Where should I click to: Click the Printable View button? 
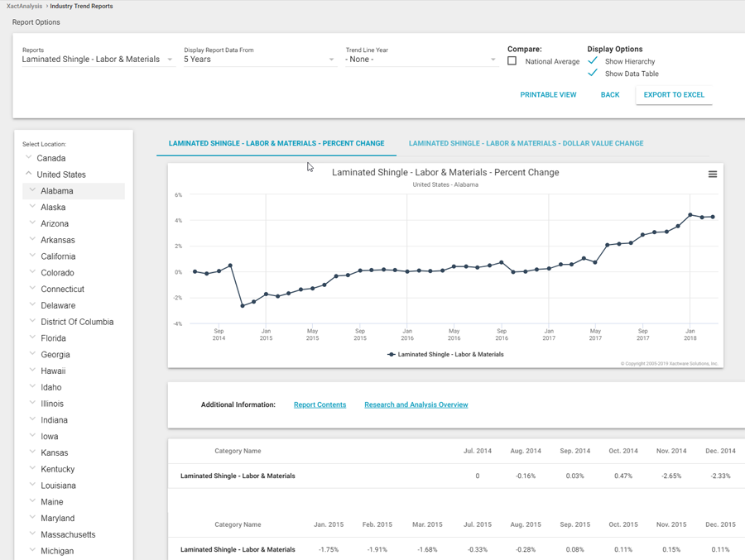(x=548, y=95)
